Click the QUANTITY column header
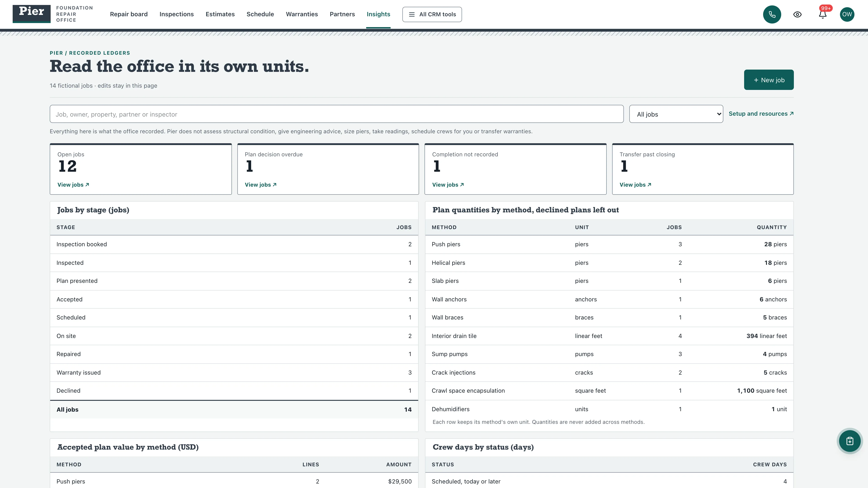 point(772,227)
